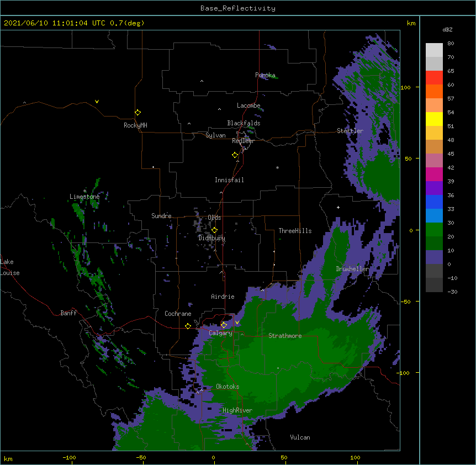Viewport: 476px width, 465px height.
Task: Select the RedDeer city label
Action: (x=243, y=141)
